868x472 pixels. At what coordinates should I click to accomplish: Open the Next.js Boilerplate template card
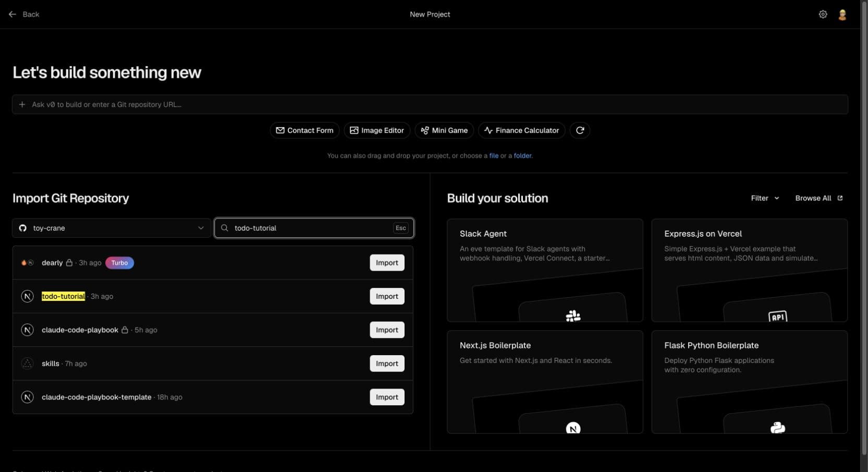click(x=545, y=382)
